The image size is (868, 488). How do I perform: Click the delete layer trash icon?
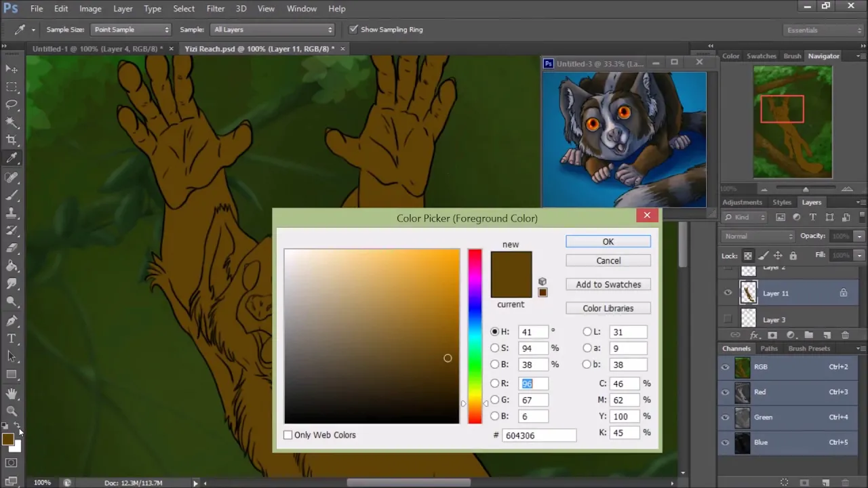point(845,335)
